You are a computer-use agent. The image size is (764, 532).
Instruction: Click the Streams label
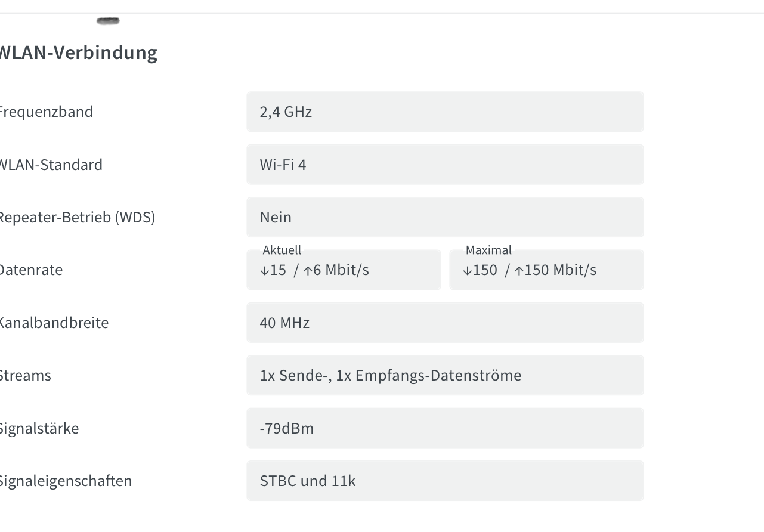coord(25,375)
